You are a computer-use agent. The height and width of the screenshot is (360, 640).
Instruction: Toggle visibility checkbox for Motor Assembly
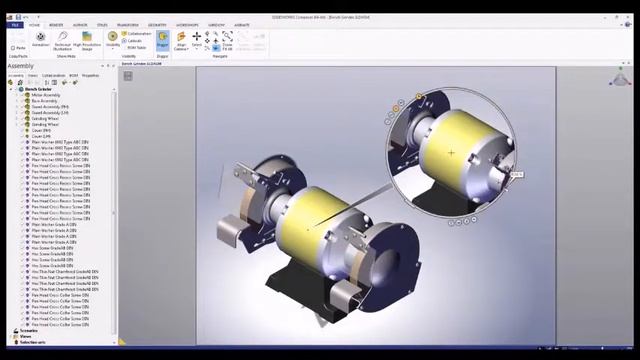tap(23, 95)
